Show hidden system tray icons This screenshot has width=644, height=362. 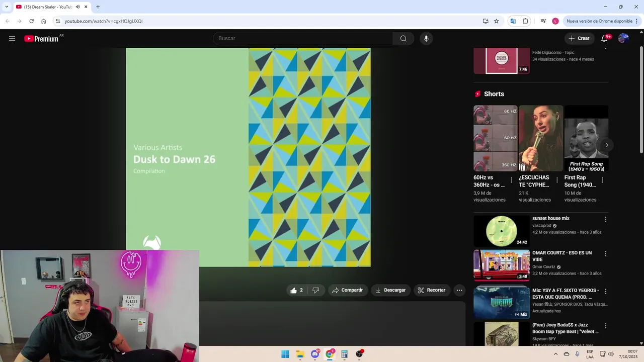click(x=555, y=354)
